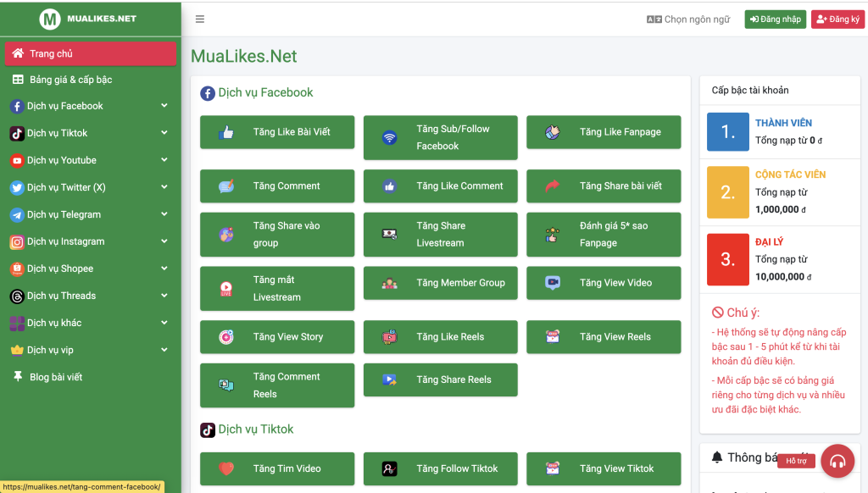Click the Instagram icon in sidebar
Image resolution: width=868 pixels, height=493 pixels.
pos(17,241)
